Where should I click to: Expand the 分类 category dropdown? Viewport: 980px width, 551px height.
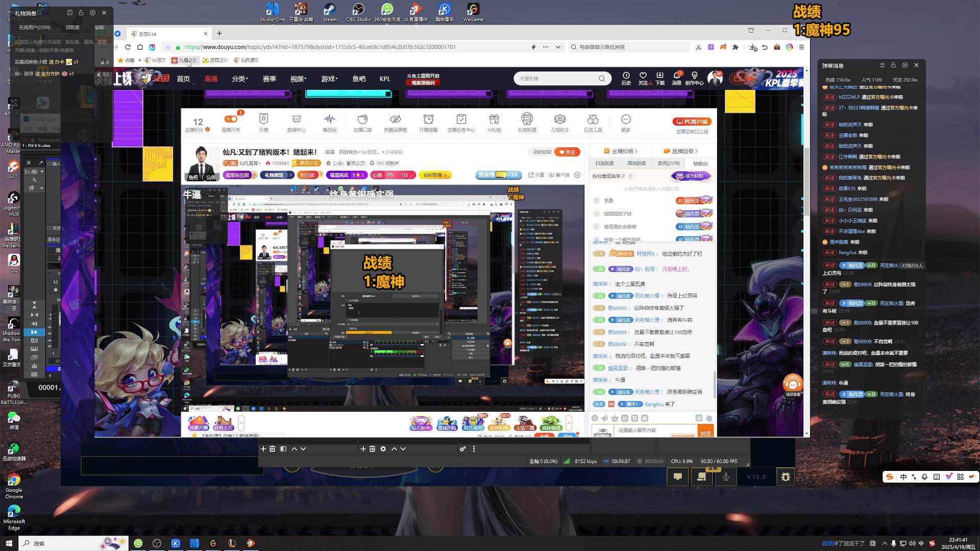[x=239, y=79]
